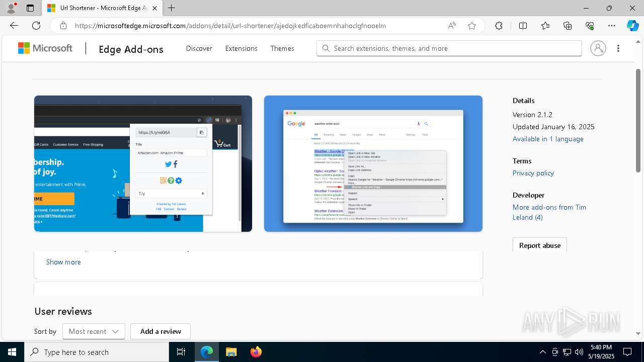Click Add a review button
644x362 pixels.
pyautogui.click(x=160, y=331)
